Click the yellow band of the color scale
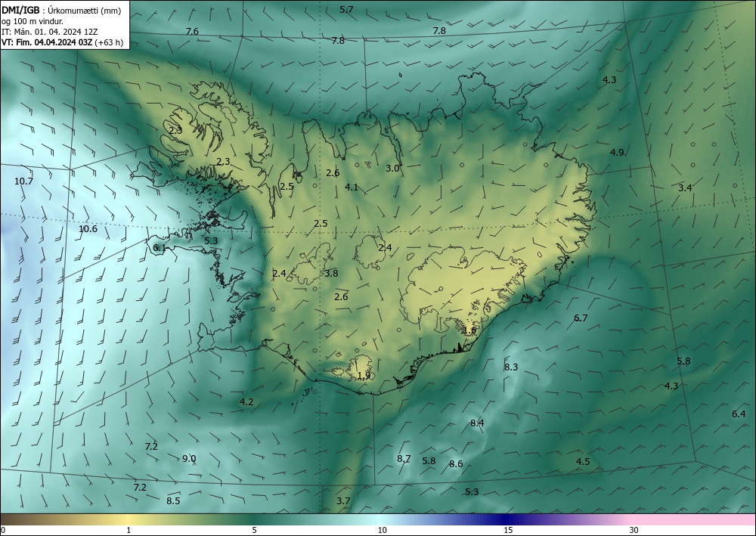 [x=129, y=519]
